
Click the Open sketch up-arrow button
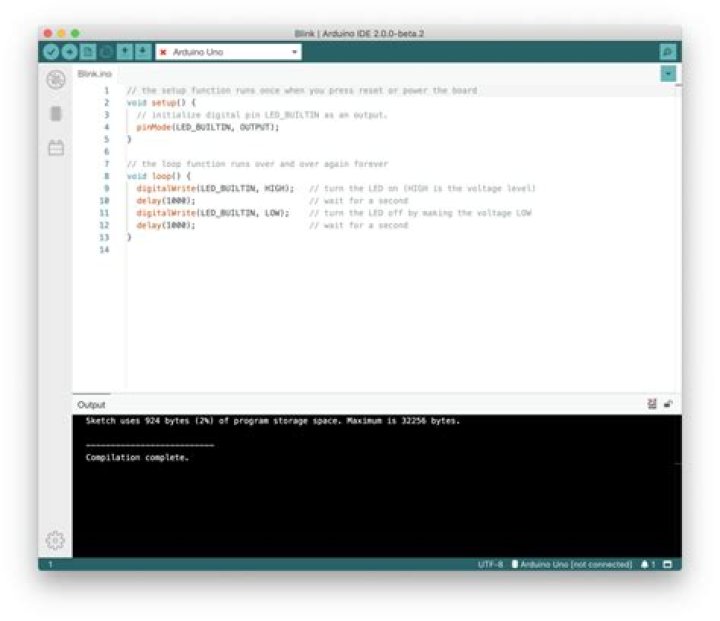[124, 52]
